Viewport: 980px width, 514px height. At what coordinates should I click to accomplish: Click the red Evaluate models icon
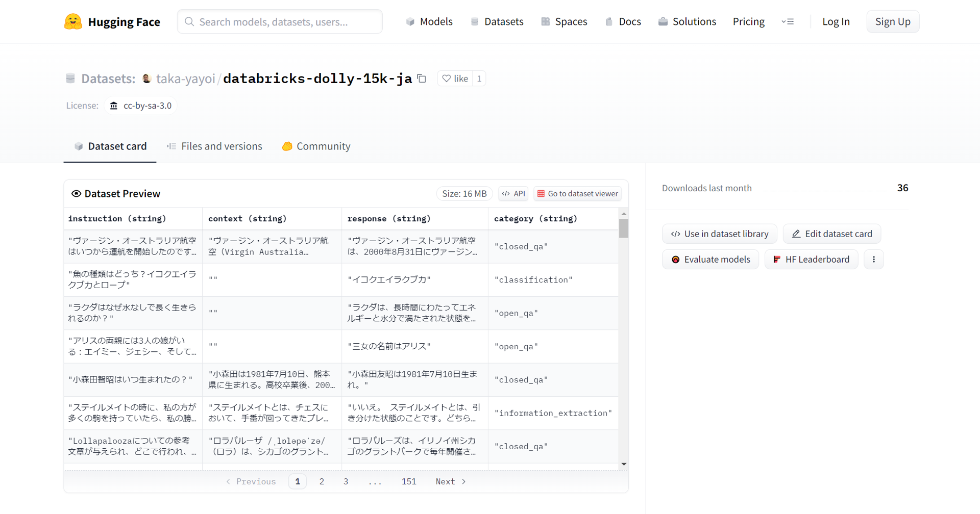tap(675, 260)
